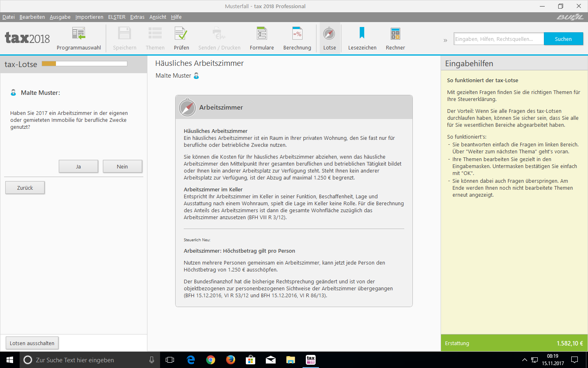Click the Eingabehilfen panel heading
The image size is (588, 368).
point(469,64)
